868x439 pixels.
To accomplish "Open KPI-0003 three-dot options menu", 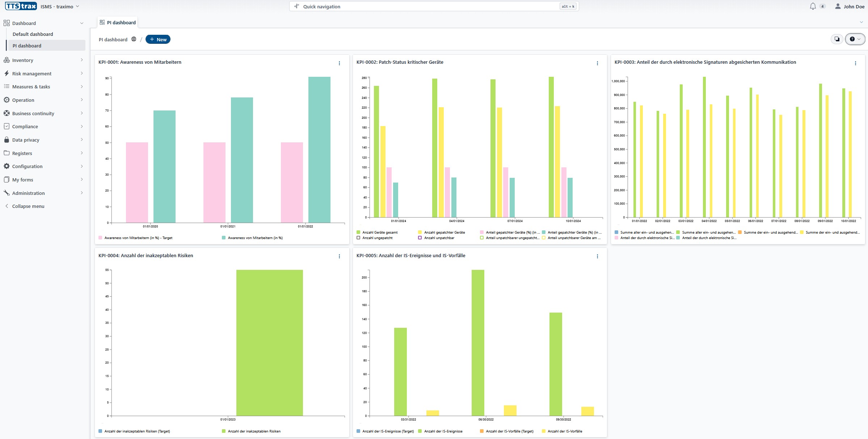I will point(855,63).
